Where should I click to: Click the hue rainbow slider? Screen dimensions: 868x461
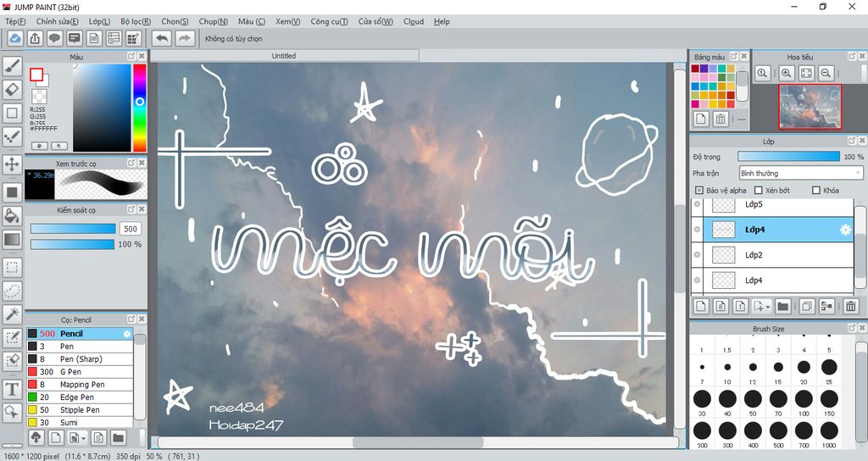click(x=140, y=108)
